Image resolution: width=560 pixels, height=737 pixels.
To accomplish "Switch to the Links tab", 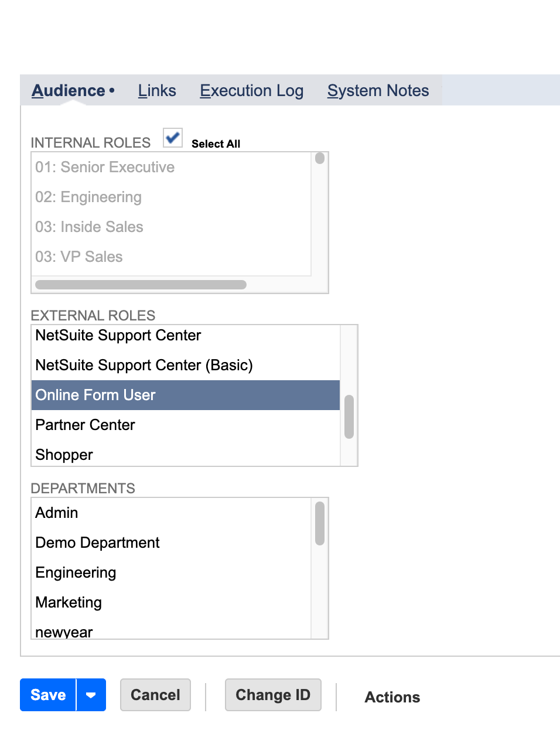I will click(x=157, y=91).
